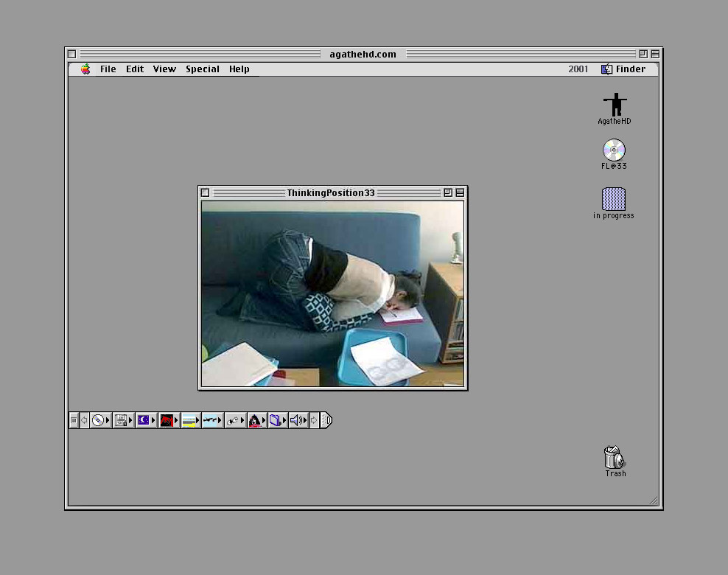
Task: Open the yellow striped picture strip module
Action: (190, 420)
